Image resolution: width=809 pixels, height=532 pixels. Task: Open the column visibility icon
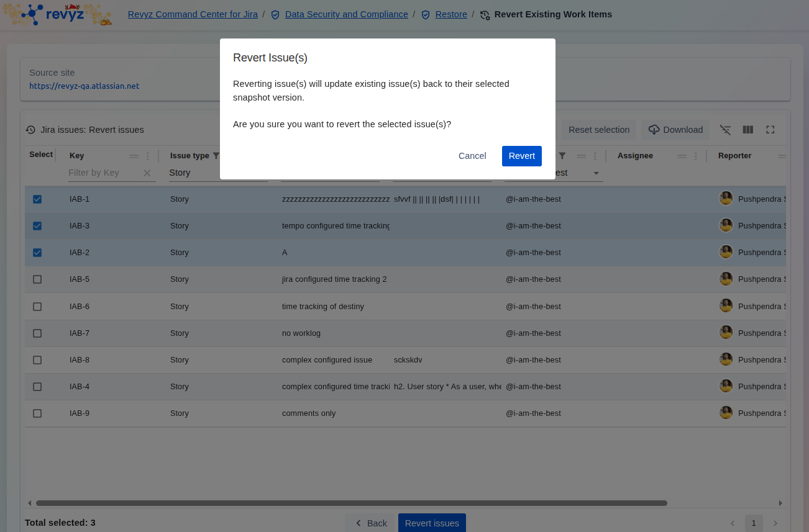(748, 130)
